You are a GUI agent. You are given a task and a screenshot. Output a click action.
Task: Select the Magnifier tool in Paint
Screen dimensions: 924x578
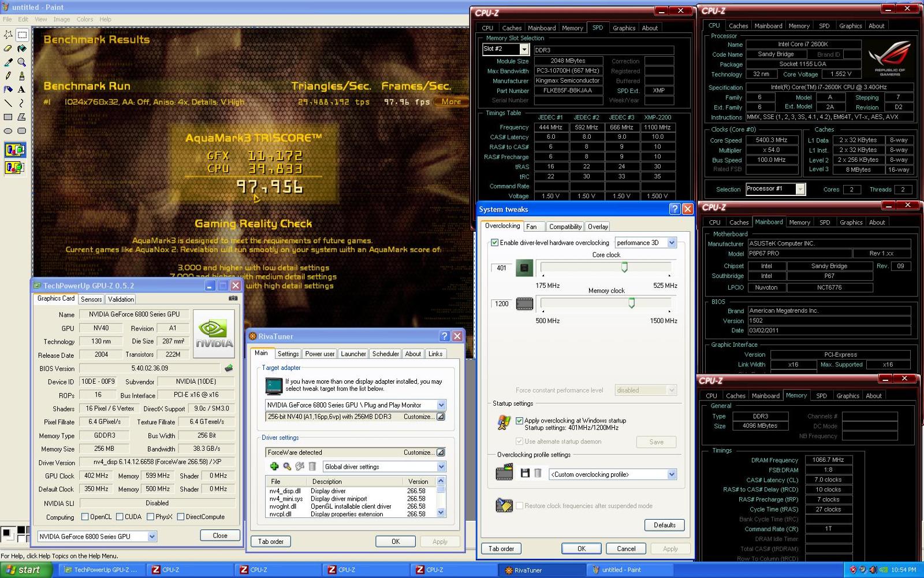coord(22,62)
